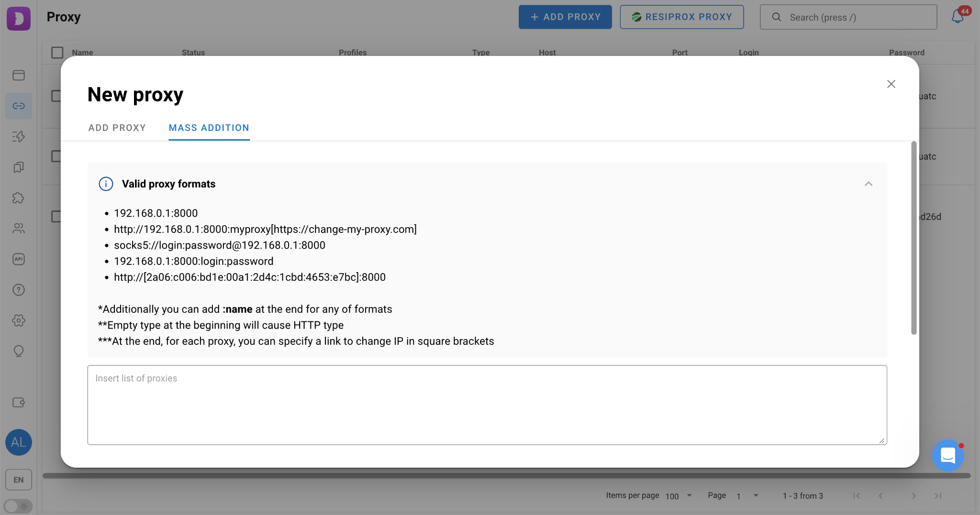Click the '1 - 3 from 3' pagination text

point(802,496)
